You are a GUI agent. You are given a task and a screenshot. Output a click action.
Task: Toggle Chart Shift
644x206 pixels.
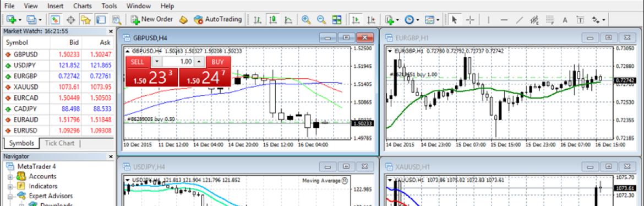click(x=372, y=19)
